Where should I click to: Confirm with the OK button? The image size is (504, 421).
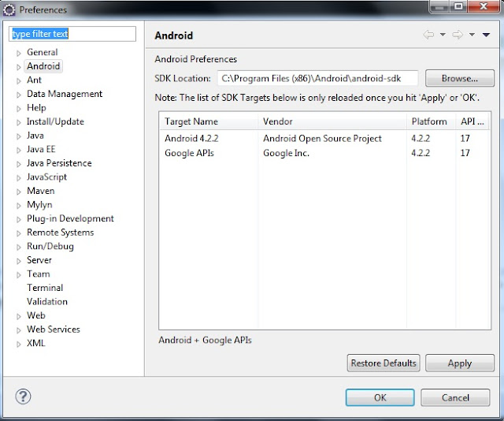pyautogui.click(x=380, y=397)
